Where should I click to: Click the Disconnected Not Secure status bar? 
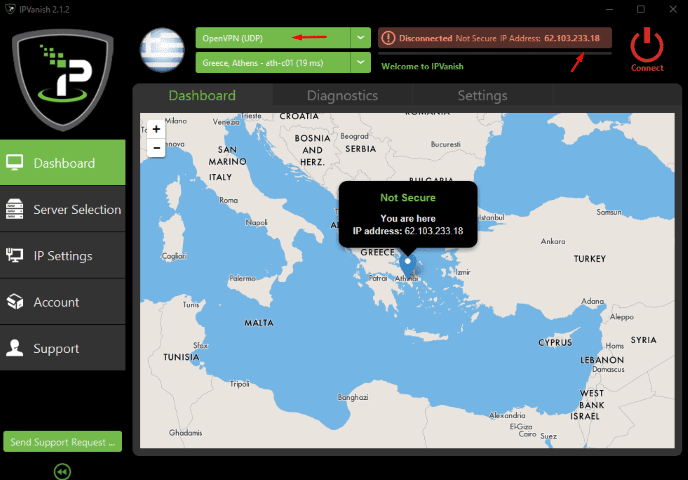[x=494, y=38]
